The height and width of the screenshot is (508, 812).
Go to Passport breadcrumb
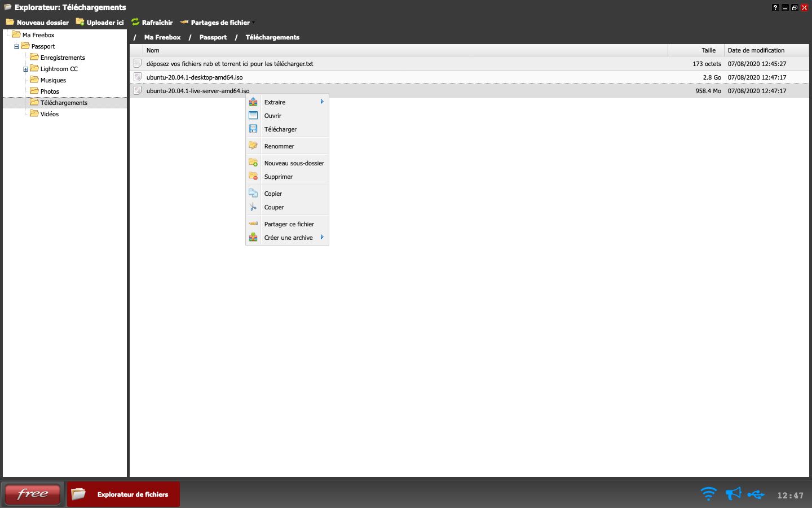[213, 37]
